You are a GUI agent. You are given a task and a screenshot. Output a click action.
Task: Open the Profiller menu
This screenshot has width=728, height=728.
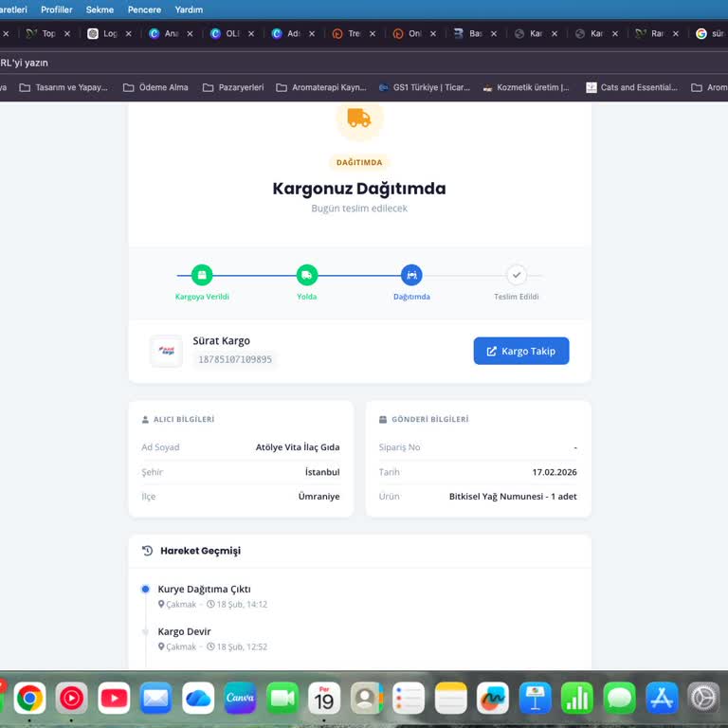(x=57, y=9)
